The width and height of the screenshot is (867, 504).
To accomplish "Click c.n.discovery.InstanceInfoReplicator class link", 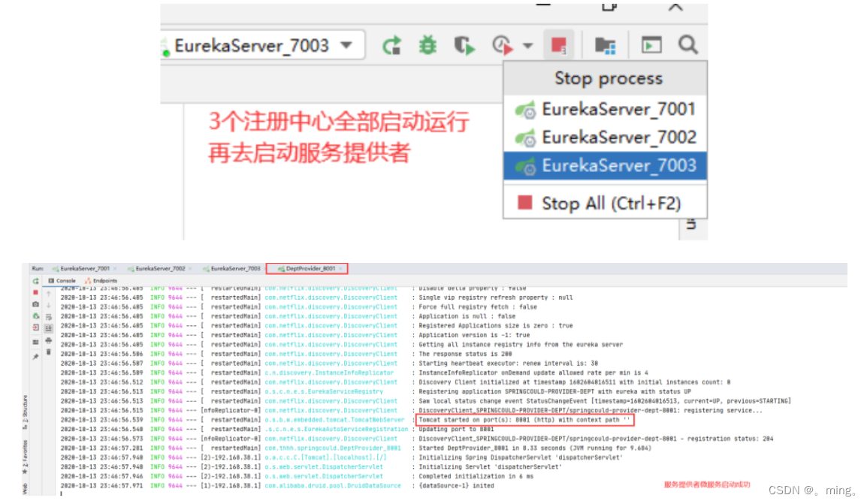I will (x=330, y=373).
